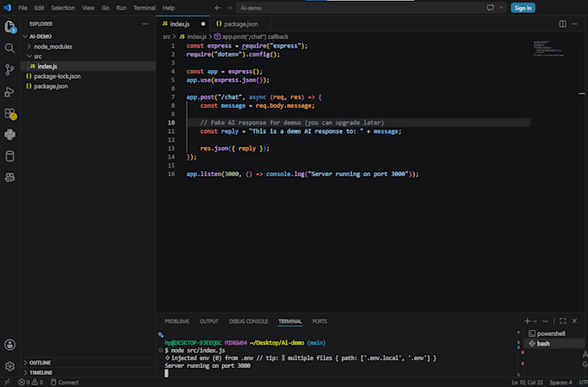Click line number 10 in the gutter
The width and height of the screenshot is (588, 387).
pyautogui.click(x=171, y=123)
